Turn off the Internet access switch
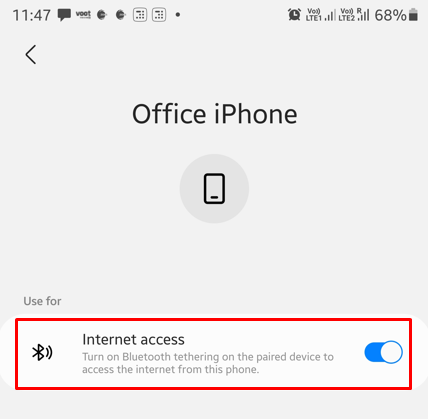Image resolution: width=428 pixels, height=419 pixels. pyautogui.click(x=383, y=352)
